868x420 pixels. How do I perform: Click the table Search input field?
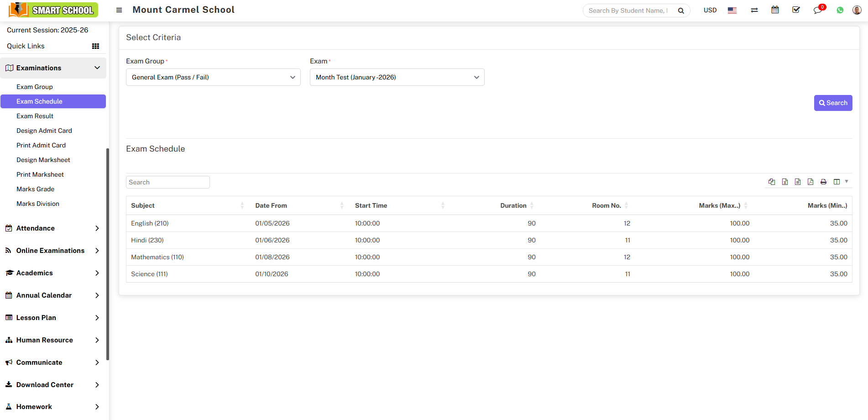coord(167,182)
